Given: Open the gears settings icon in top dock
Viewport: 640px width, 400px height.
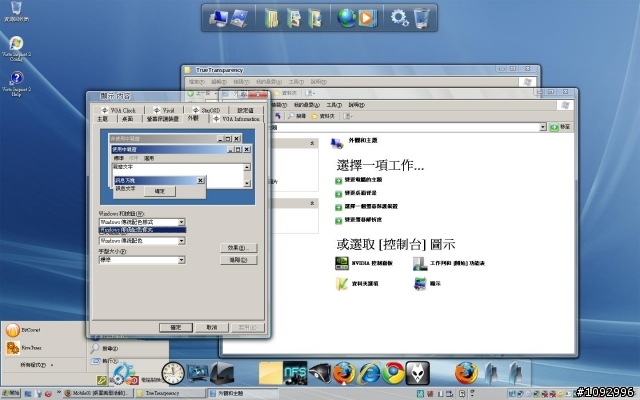Looking at the screenshot, I should [399, 18].
